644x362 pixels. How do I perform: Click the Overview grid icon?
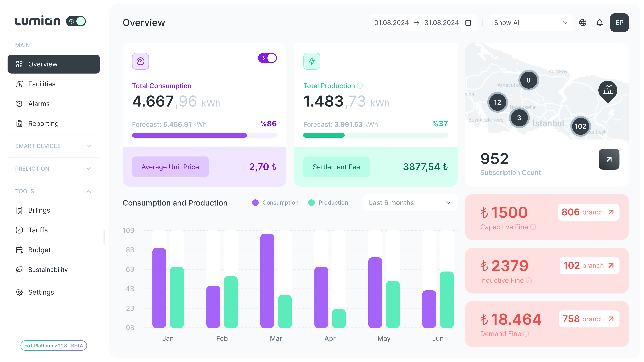[19, 64]
